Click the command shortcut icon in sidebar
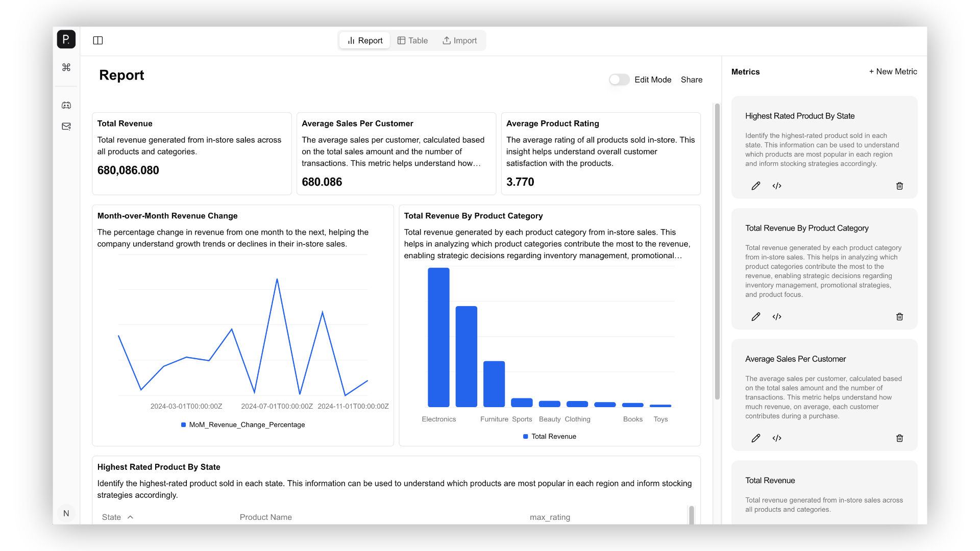This screenshot has width=980, height=551. point(66,67)
